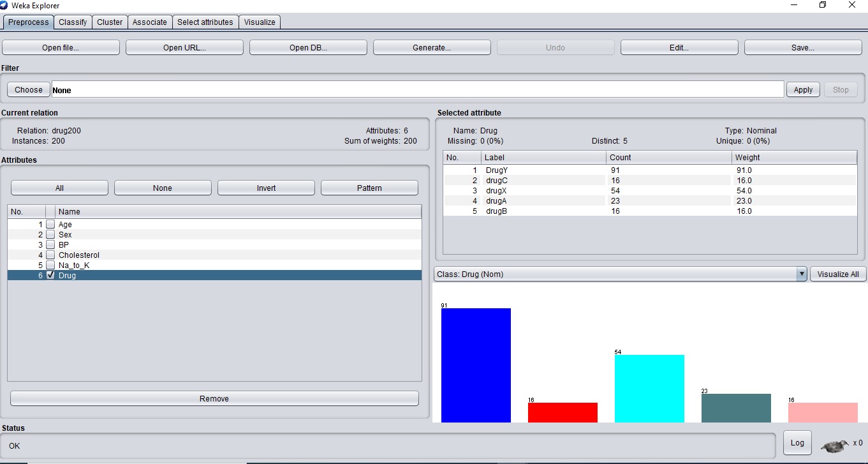This screenshot has width=868, height=464.
Task: Remove the selected attributes
Action: tap(214, 398)
